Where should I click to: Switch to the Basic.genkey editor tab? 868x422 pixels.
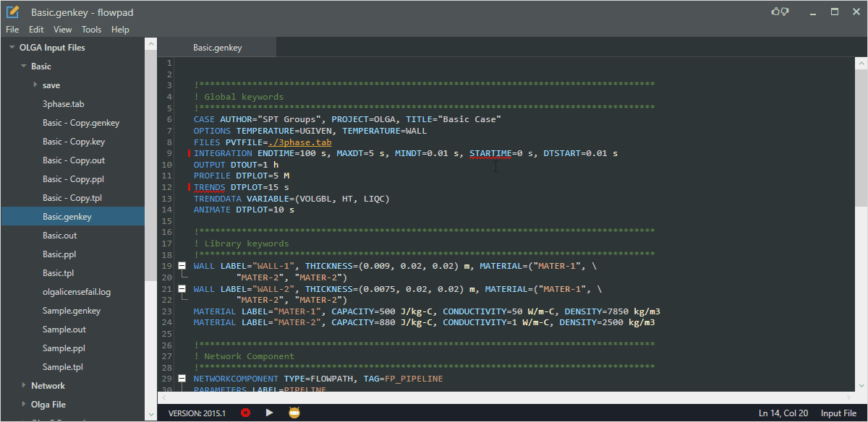pyautogui.click(x=217, y=48)
